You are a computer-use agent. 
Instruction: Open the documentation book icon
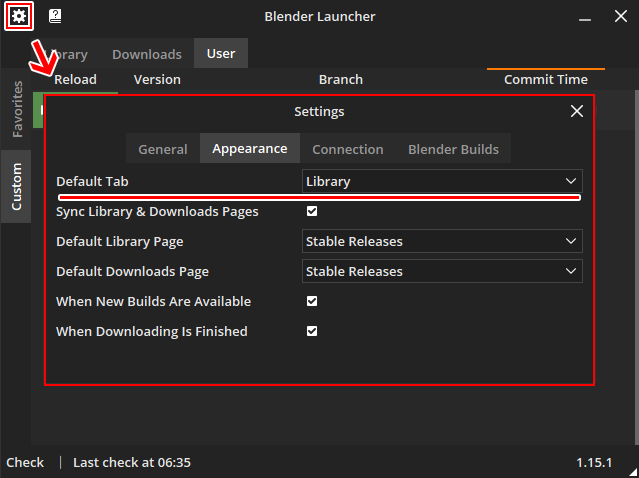click(x=55, y=16)
